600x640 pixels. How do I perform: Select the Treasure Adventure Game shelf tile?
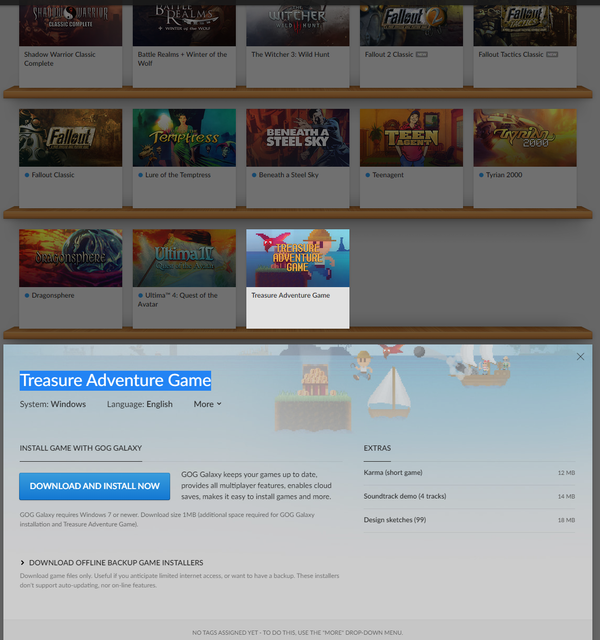298,258
